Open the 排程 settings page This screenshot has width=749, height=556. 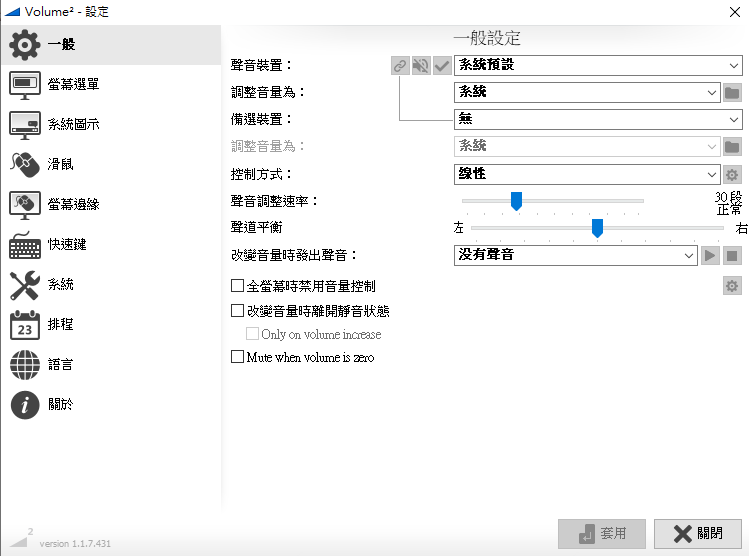[60, 324]
